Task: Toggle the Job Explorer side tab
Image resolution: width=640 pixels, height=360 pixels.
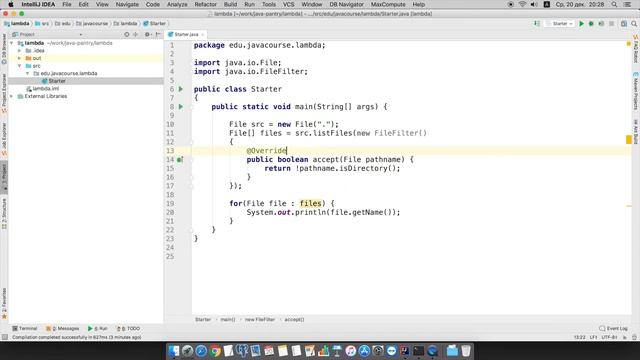Action: [x=4, y=139]
